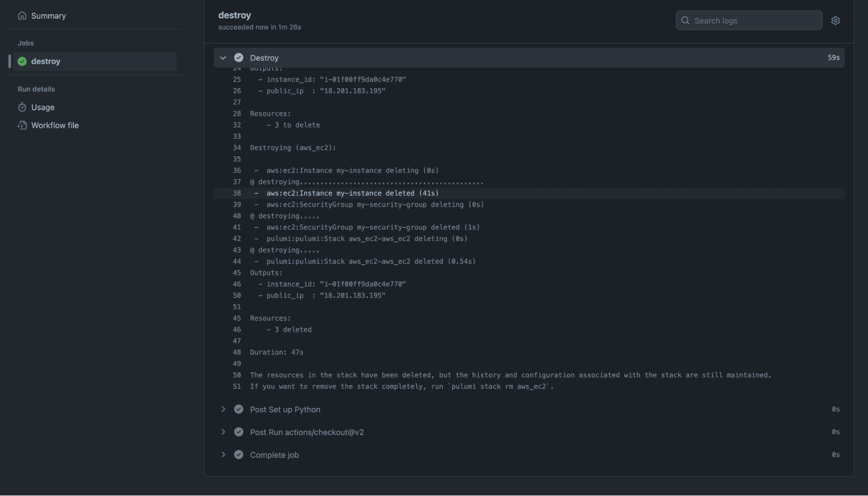
Task: Click the Destroy step success check icon
Action: [238, 58]
